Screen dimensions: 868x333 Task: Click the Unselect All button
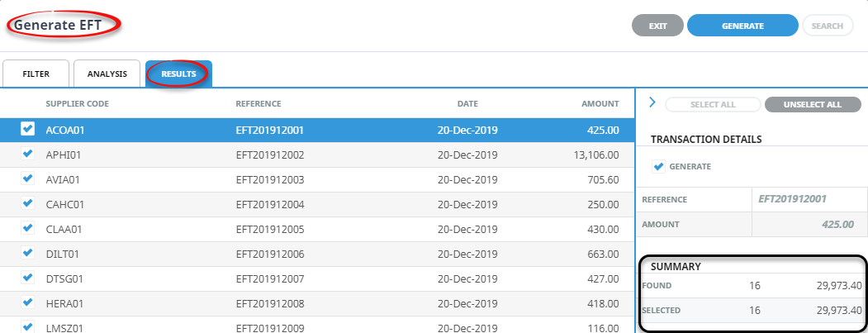(812, 104)
